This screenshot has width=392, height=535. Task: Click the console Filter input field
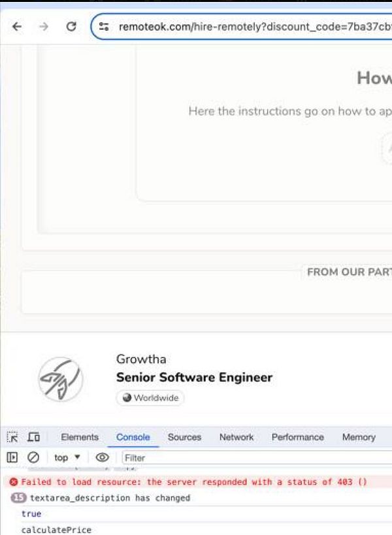coord(257,457)
